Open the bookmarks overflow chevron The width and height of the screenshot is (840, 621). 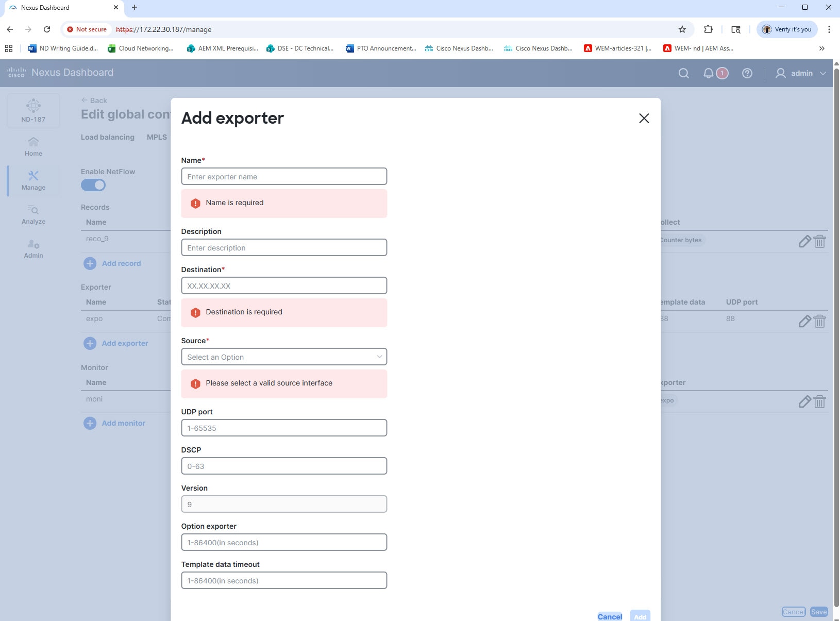tap(821, 48)
